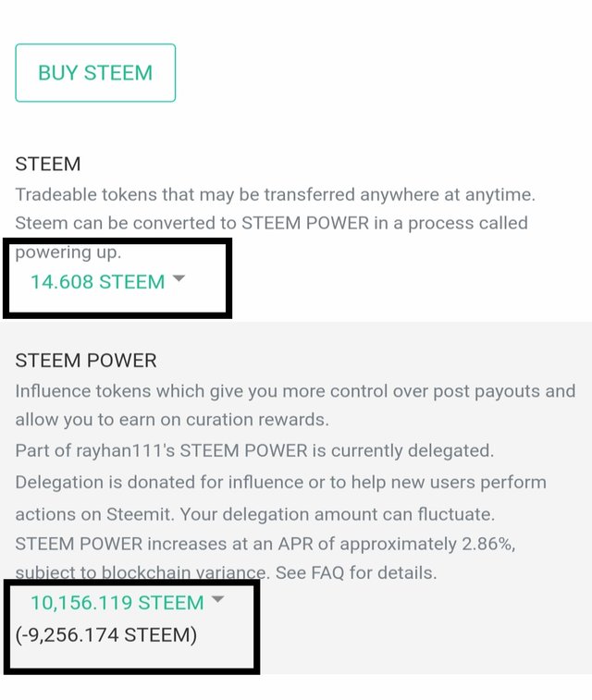This screenshot has height=700, width=592.
Task: Select the powering up text
Action: (68, 252)
